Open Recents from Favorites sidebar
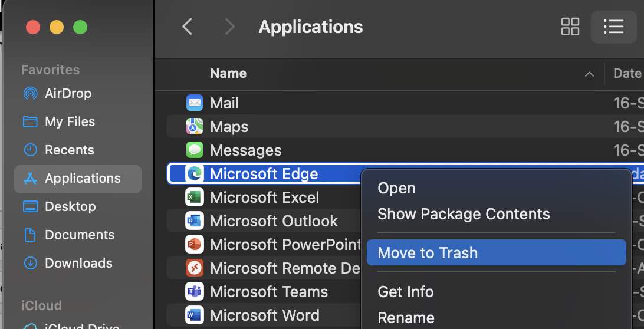Viewport: 644px width, 329px height. coord(69,150)
